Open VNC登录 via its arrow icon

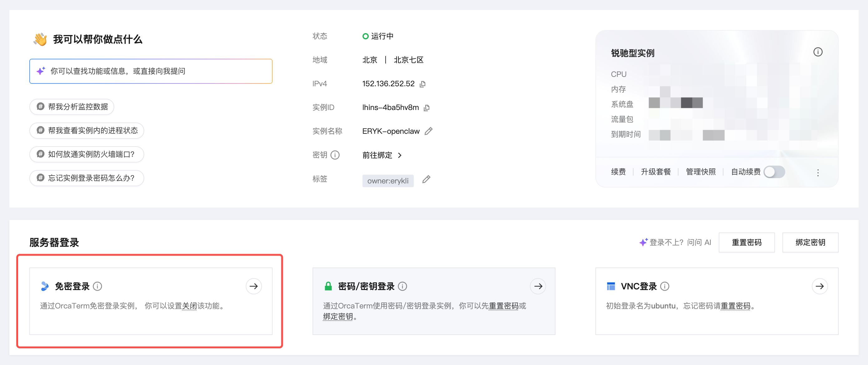820,286
